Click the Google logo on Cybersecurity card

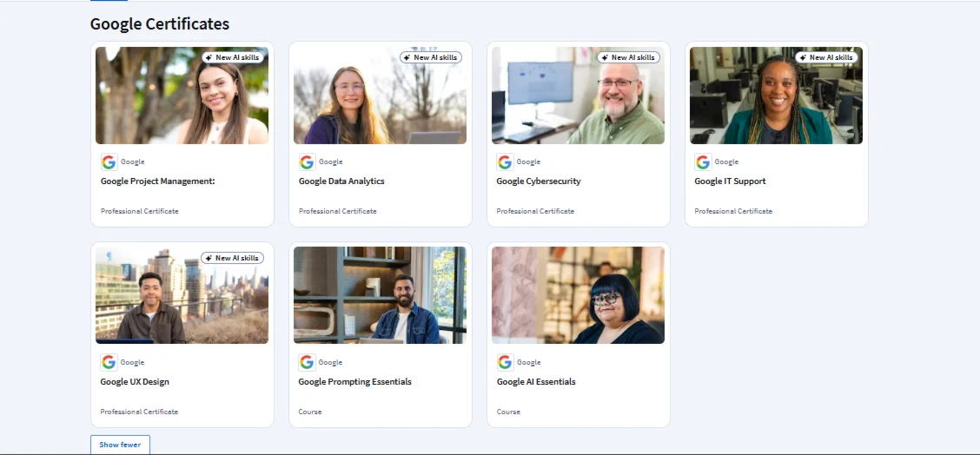[505, 162]
